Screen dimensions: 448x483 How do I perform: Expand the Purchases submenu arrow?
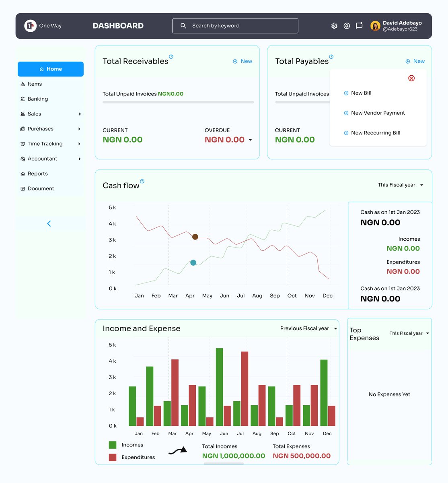(x=80, y=129)
